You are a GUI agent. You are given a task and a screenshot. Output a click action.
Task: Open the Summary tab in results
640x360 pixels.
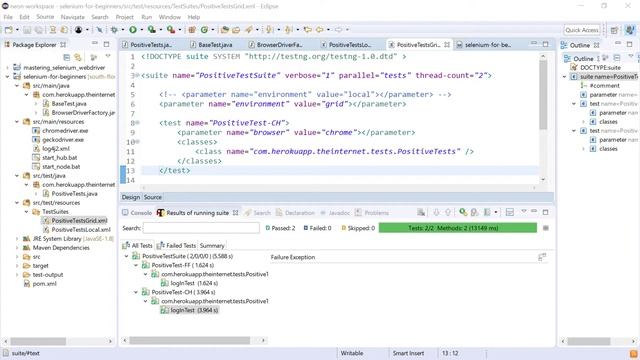(212, 245)
